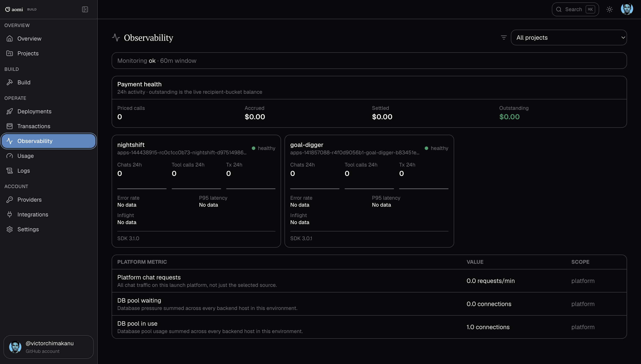The width and height of the screenshot is (641, 364).
Task: Click goal-digger app ID apps-141857088
Action: (355, 153)
